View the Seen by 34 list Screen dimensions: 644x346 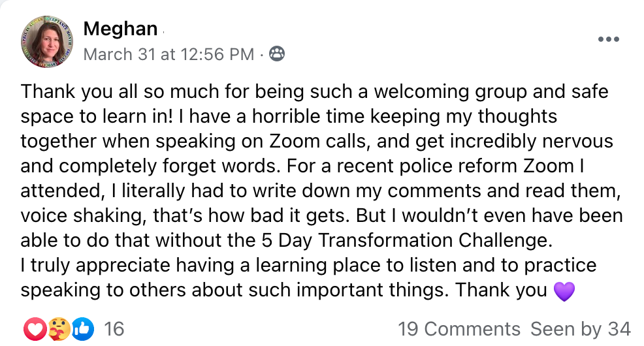point(580,329)
